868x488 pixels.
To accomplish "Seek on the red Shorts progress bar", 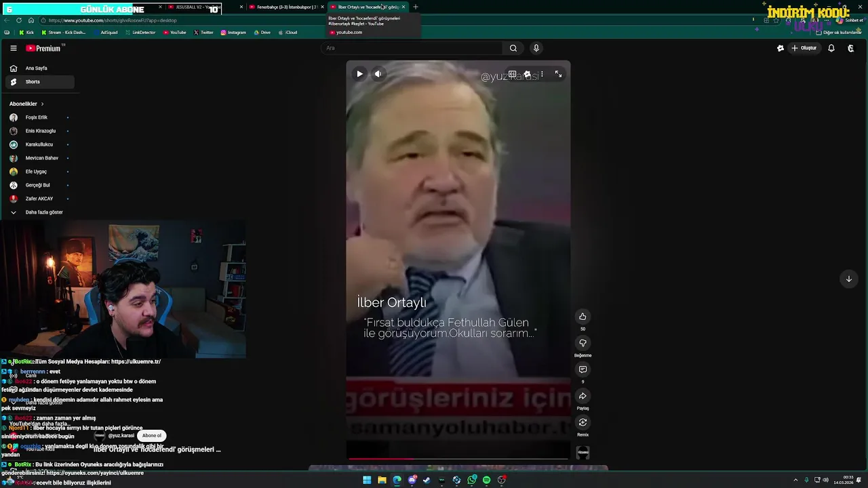I will click(x=458, y=458).
